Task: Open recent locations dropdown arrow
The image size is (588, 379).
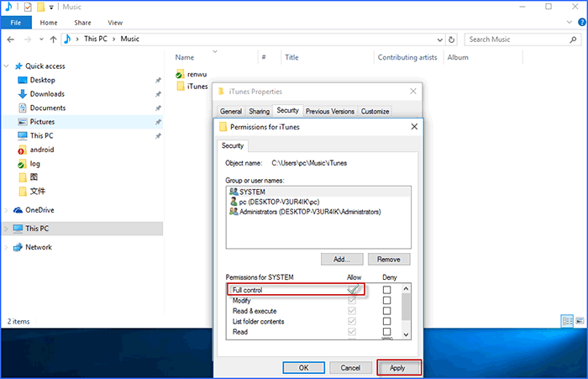Action: point(41,39)
